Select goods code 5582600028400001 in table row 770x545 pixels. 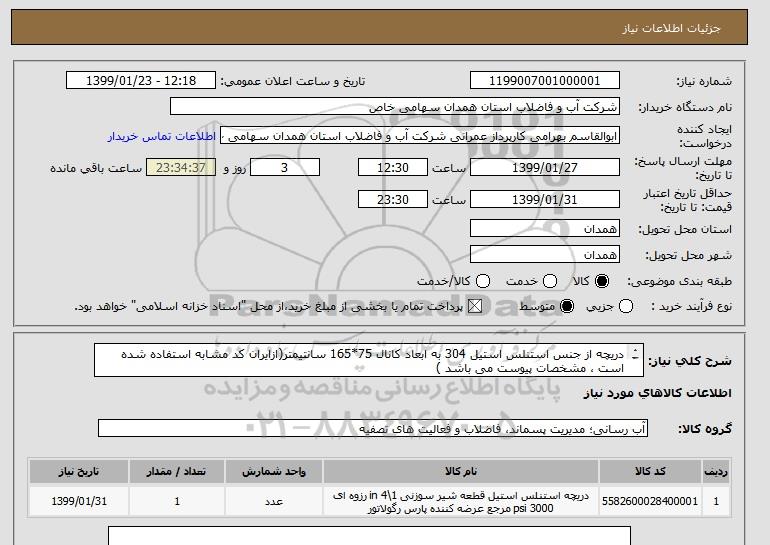tap(650, 501)
